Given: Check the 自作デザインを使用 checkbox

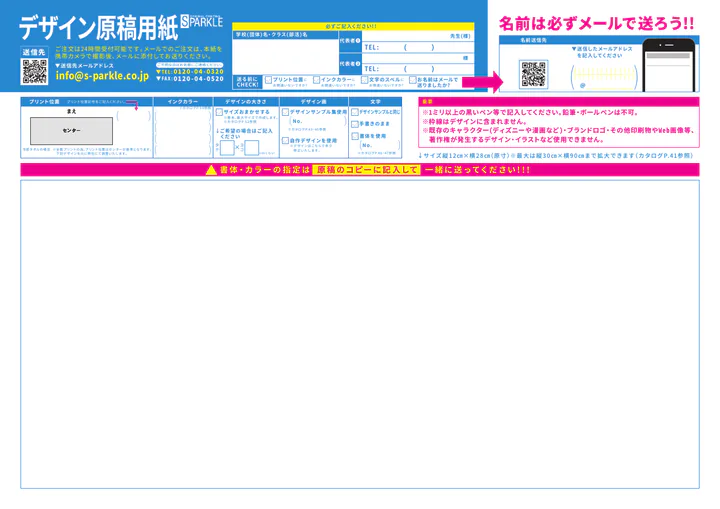Looking at the screenshot, I should coord(285,141).
